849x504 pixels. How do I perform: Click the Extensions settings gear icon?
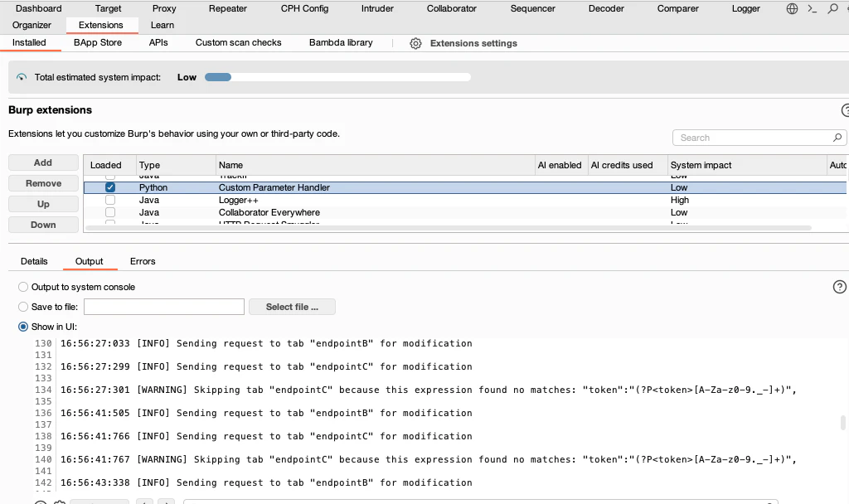pos(415,43)
